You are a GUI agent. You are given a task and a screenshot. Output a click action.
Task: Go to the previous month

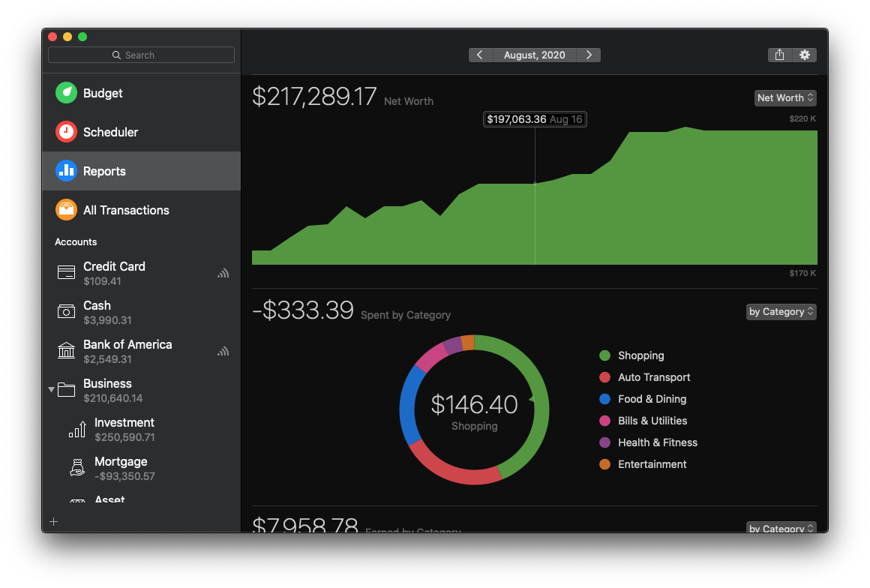(480, 55)
